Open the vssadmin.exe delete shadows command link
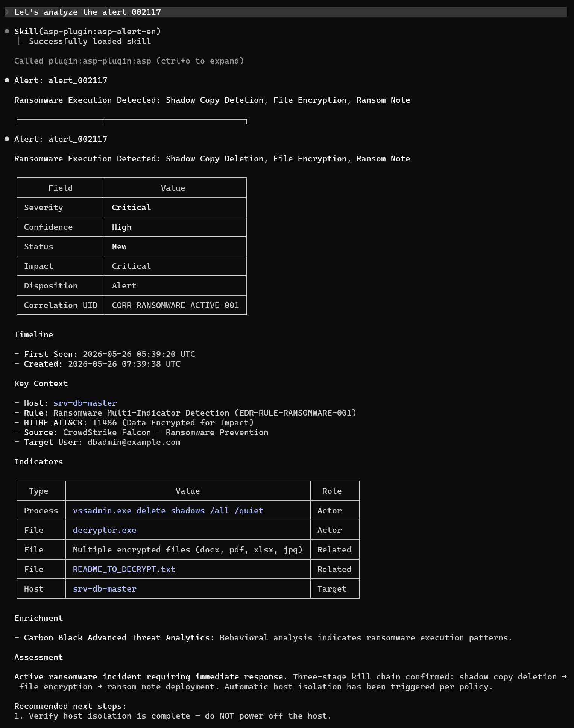Image resolution: width=574 pixels, height=728 pixels. click(168, 511)
